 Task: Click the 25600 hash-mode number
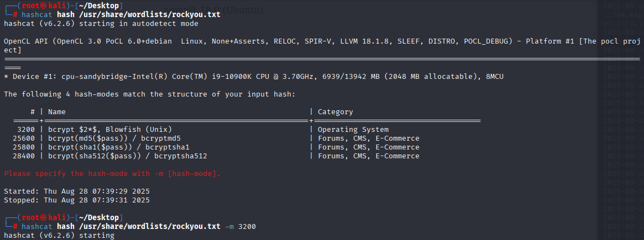coord(24,138)
